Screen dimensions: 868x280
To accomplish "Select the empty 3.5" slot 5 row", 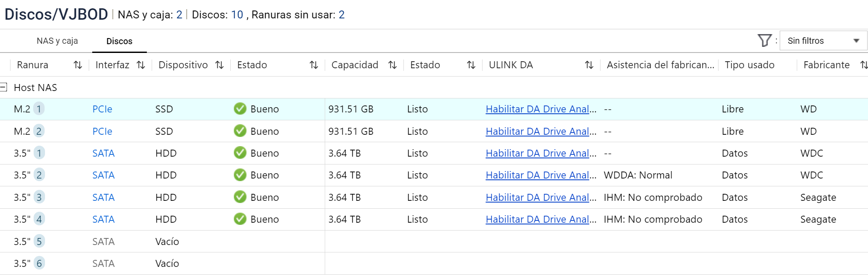I will pyautogui.click(x=167, y=241).
